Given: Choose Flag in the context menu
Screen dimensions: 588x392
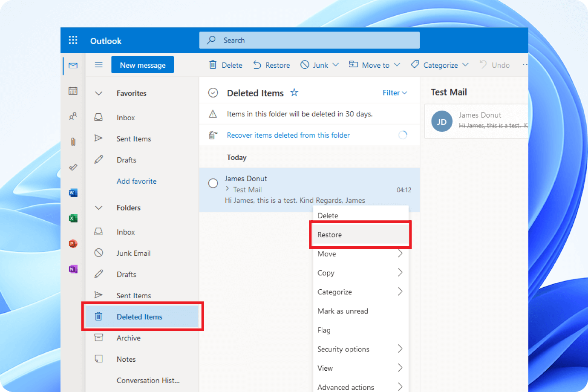Looking at the screenshot, I should tap(361, 330).
